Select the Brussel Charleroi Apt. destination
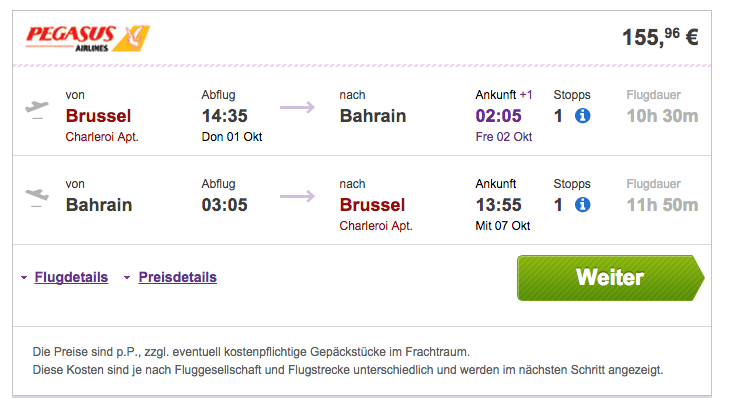Image resolution: width=731 pixels, height=416 pixels. pyautogui.click(x=376, y=214)
